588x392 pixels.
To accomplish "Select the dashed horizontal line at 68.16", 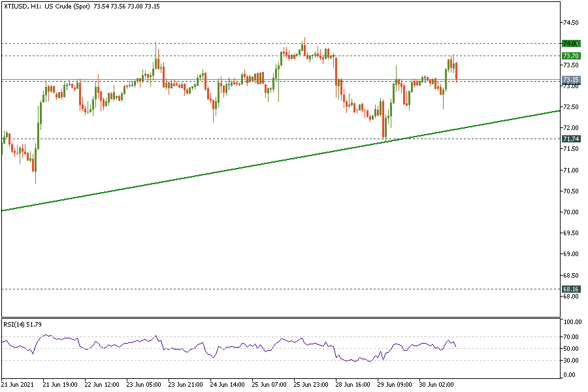I will [x=261, y=289].
